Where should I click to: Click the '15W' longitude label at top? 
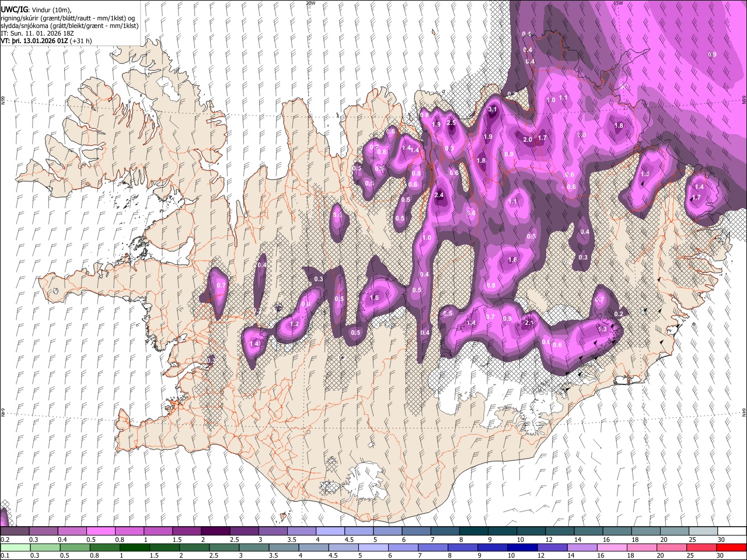(618, 3)
